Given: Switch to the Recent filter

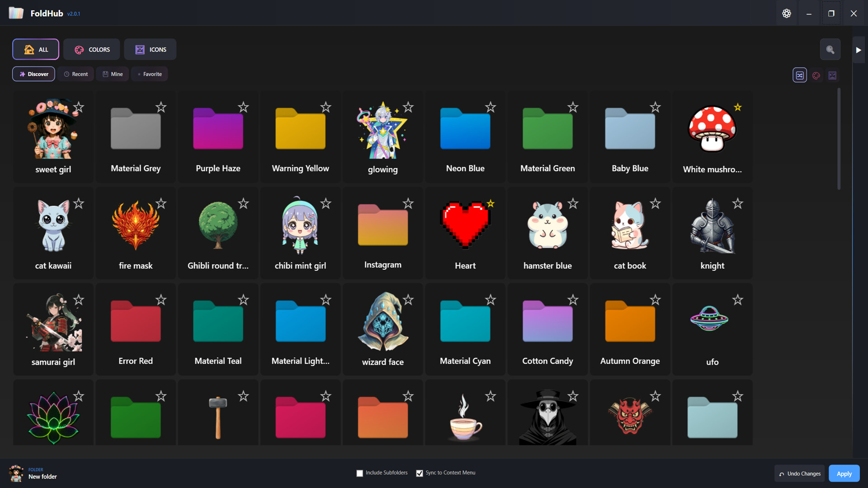Looking at the screenshot, I should [x=75, y=74].
